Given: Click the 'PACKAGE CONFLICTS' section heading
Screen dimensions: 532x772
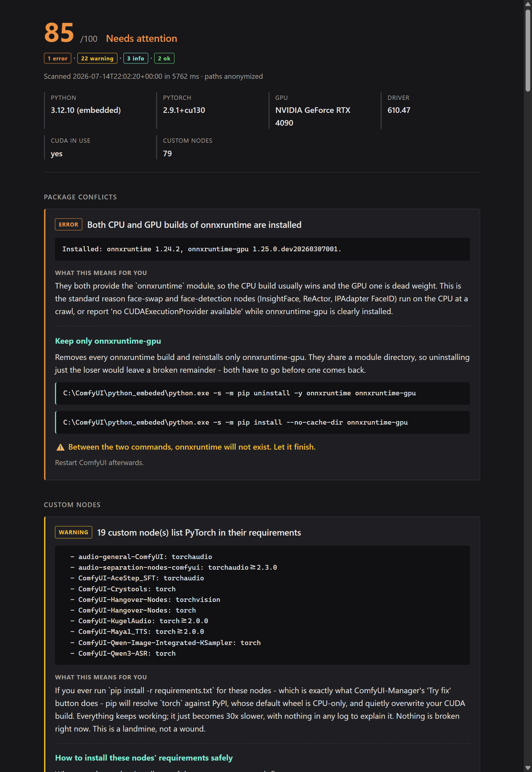Looking at the screenshot, I should pos(80,197).
